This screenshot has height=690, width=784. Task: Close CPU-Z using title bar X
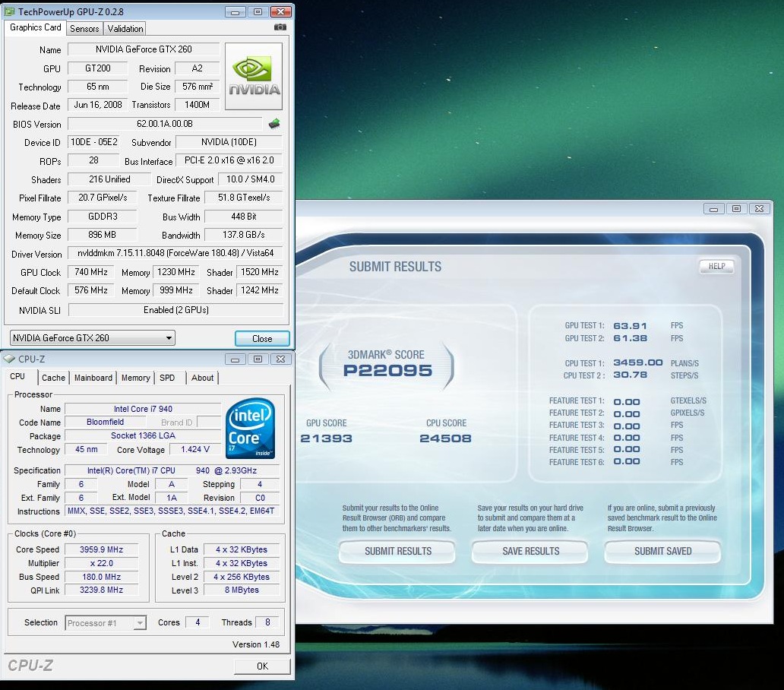coord(281,359)
